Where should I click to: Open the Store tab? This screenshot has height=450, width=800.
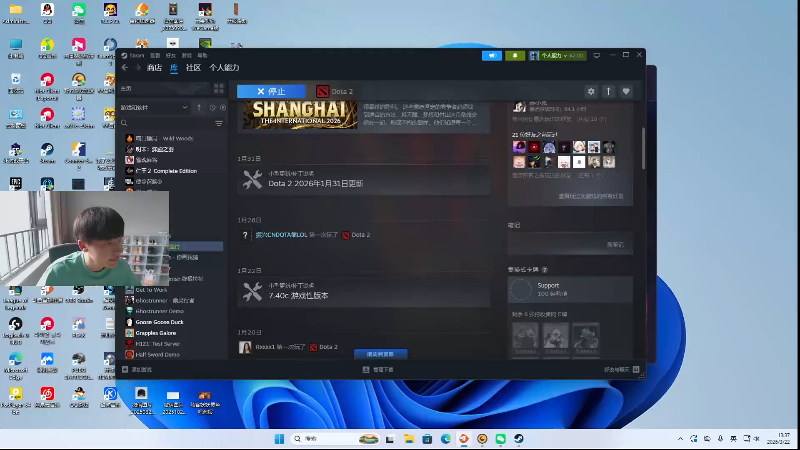pos(154,67)
